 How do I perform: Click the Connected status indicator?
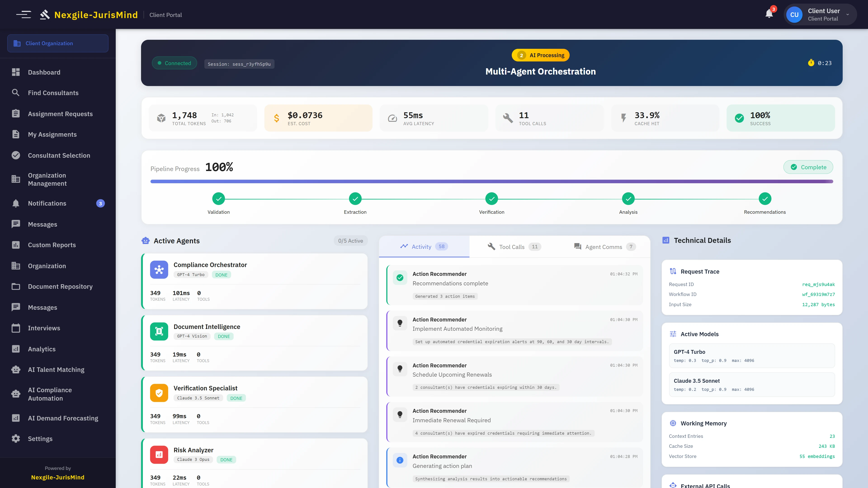point(175,63)
